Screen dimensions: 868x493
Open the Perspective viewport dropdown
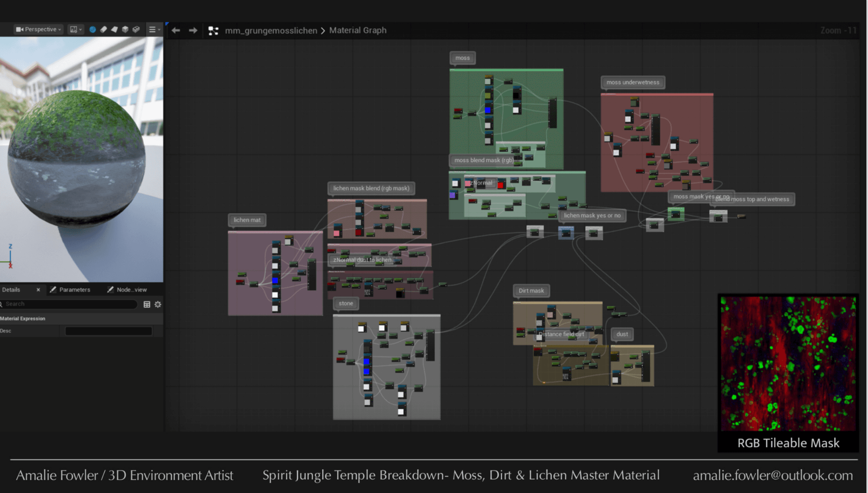(38, 29)
